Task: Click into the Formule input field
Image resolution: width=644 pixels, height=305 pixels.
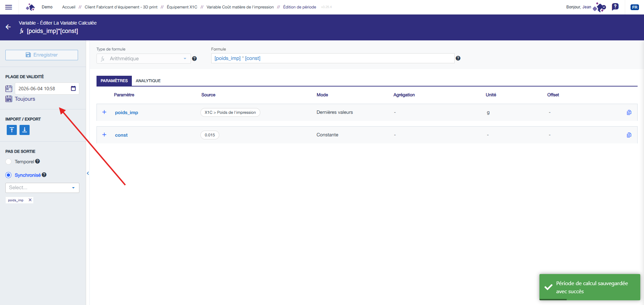Action: point(333,58)
